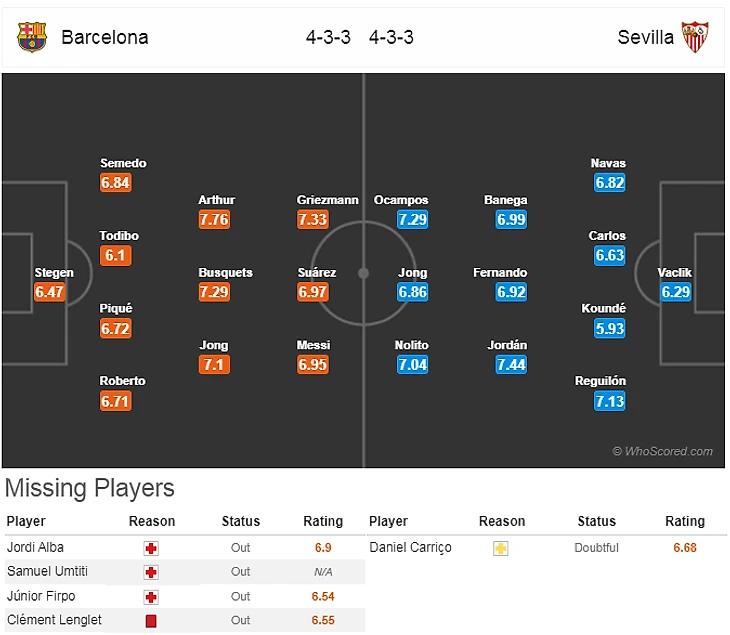Viewport: 730px width, 635px height.
Task: Click Clément Lenglet's 6.55 rating value
Action: pyautogui.click(x=321, y=620)
